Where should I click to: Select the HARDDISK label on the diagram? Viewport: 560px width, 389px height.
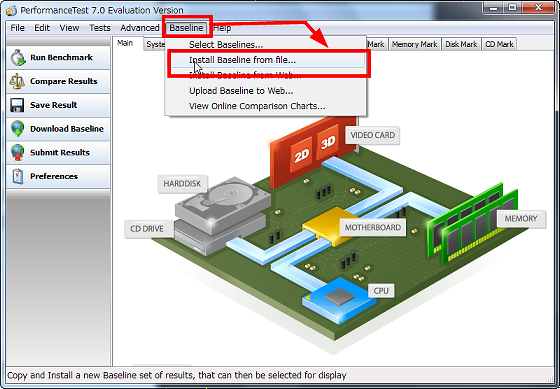click(x=182, y=184)
